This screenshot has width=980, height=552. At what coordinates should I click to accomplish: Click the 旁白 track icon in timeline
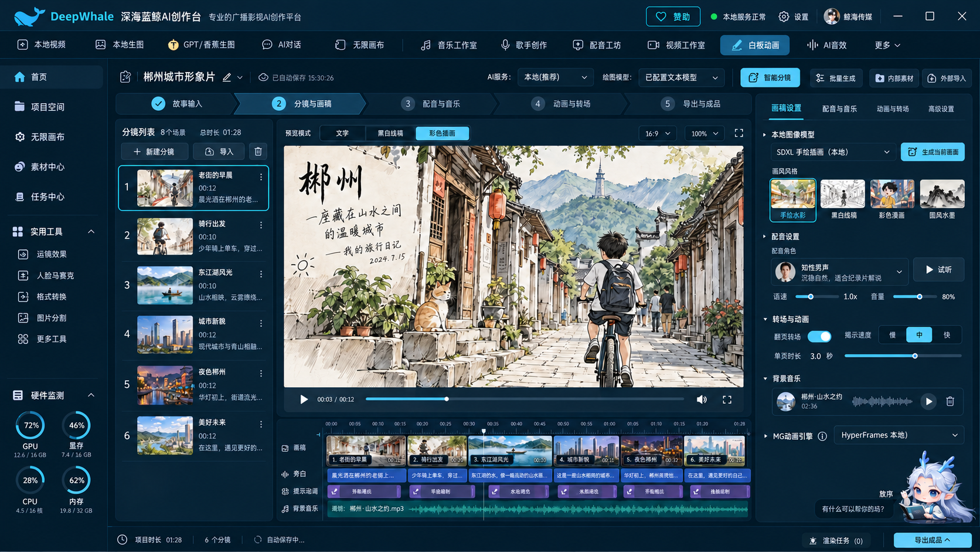coord(285,474)
